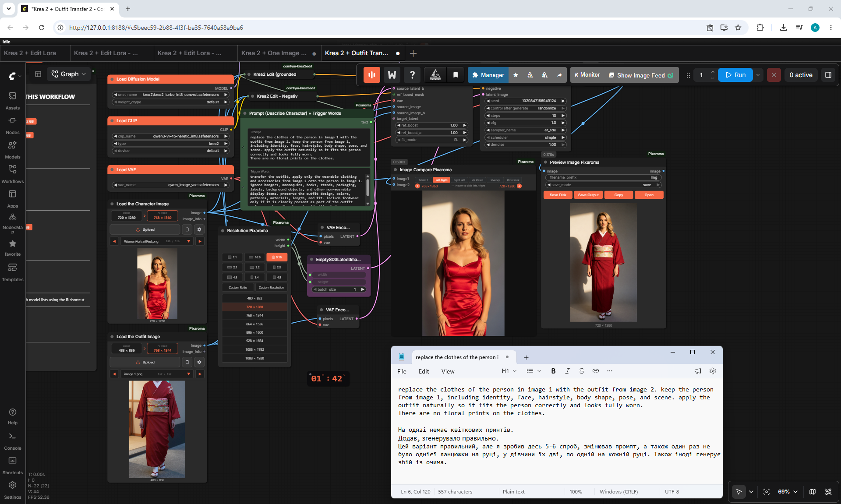The image size is (841, 504).
Task: Click the bookmark toolbar icon
Action: (x=456, y=75)
